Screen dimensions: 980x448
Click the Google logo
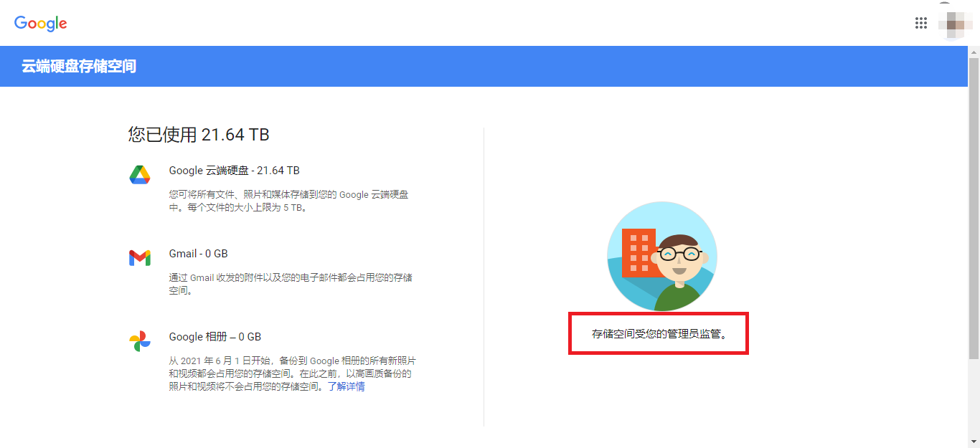tap(41, 23)
